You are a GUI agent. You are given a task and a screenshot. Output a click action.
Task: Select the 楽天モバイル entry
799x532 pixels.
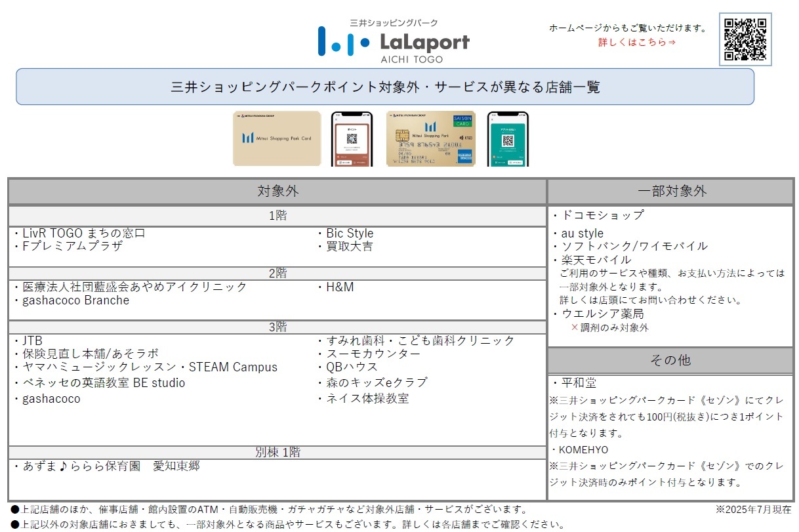point(592,260)
